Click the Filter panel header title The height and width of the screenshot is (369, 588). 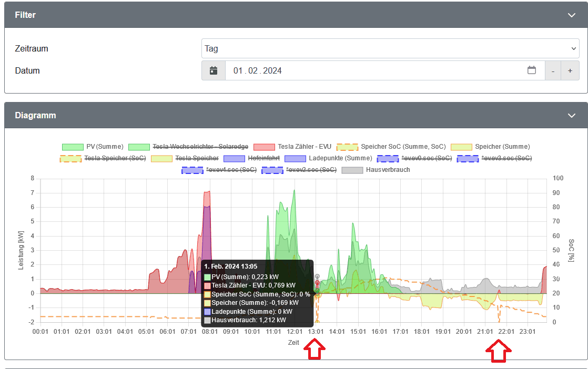point(25,15)
